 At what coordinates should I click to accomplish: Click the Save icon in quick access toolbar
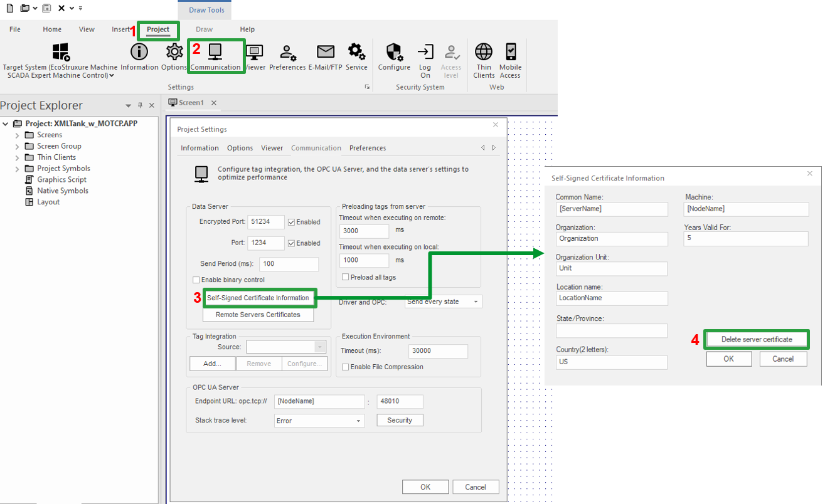click(46, 8)
